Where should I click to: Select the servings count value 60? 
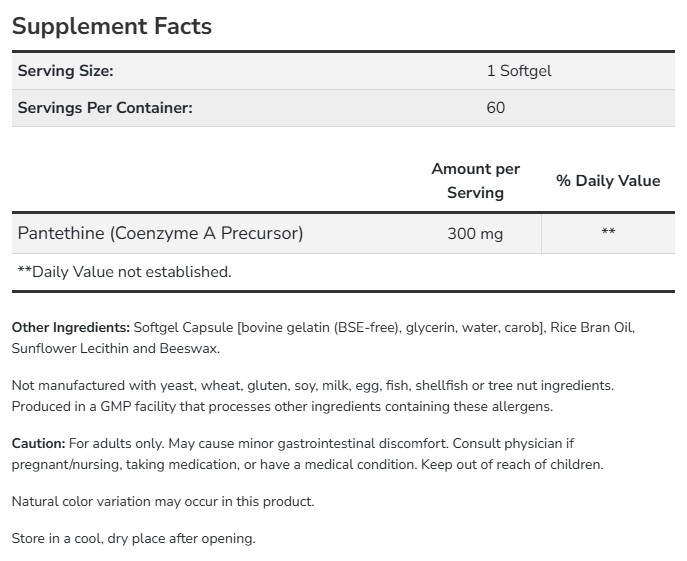tap(496, 108)
